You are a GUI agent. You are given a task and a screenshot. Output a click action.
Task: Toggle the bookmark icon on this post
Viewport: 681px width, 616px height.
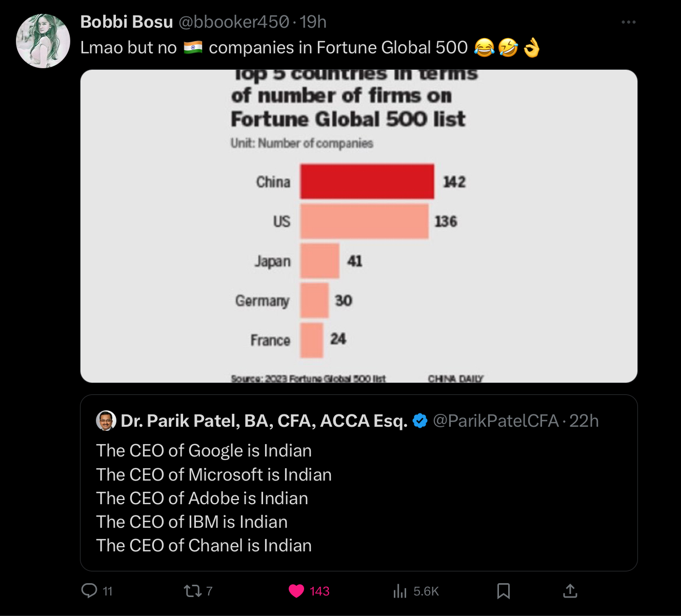(x=503, y=591)
